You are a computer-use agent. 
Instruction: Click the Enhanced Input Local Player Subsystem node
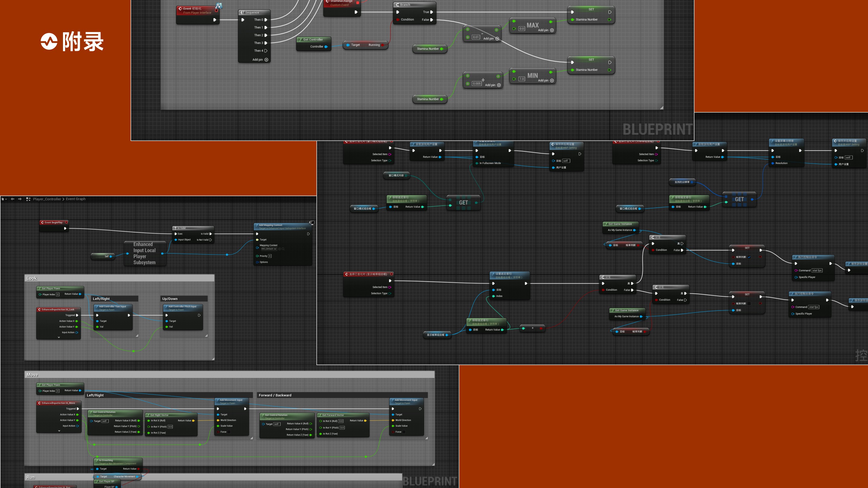click(x=145, y=253)
